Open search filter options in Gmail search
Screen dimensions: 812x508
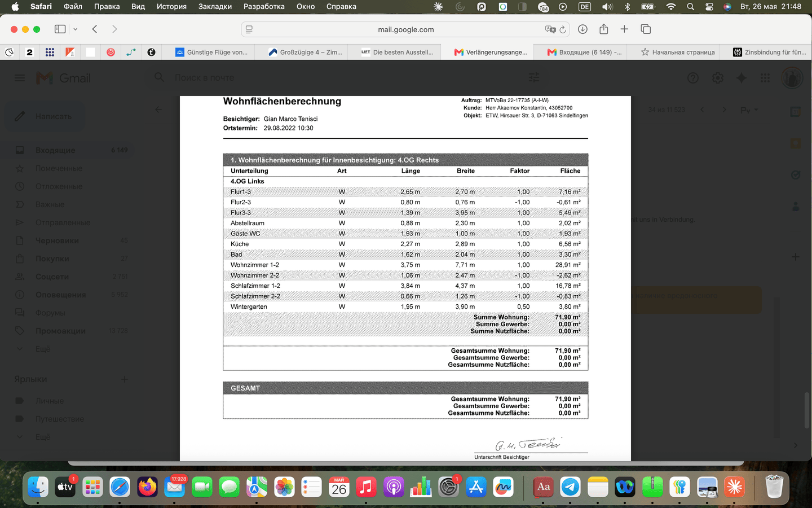(x=534, y=78)
